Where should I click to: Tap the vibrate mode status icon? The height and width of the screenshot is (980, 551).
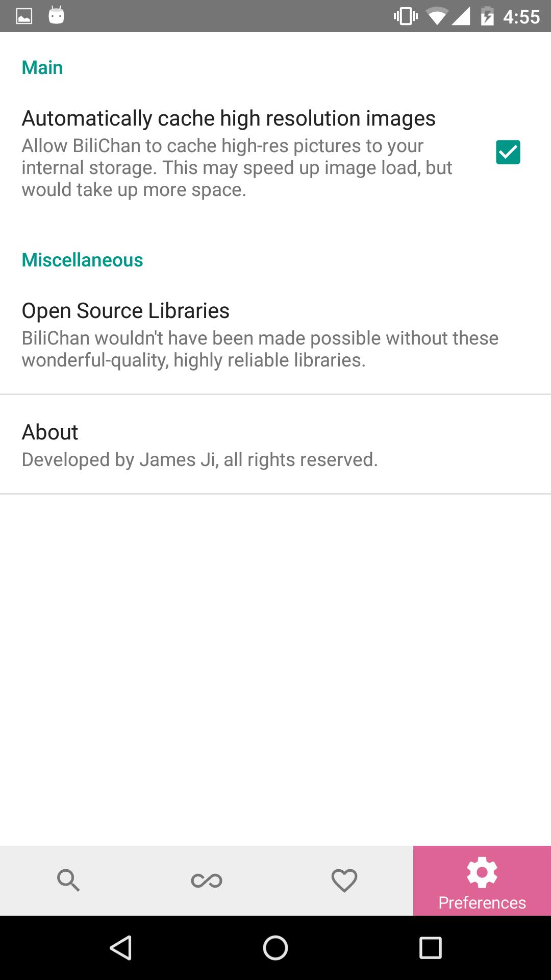coord(406,16)
